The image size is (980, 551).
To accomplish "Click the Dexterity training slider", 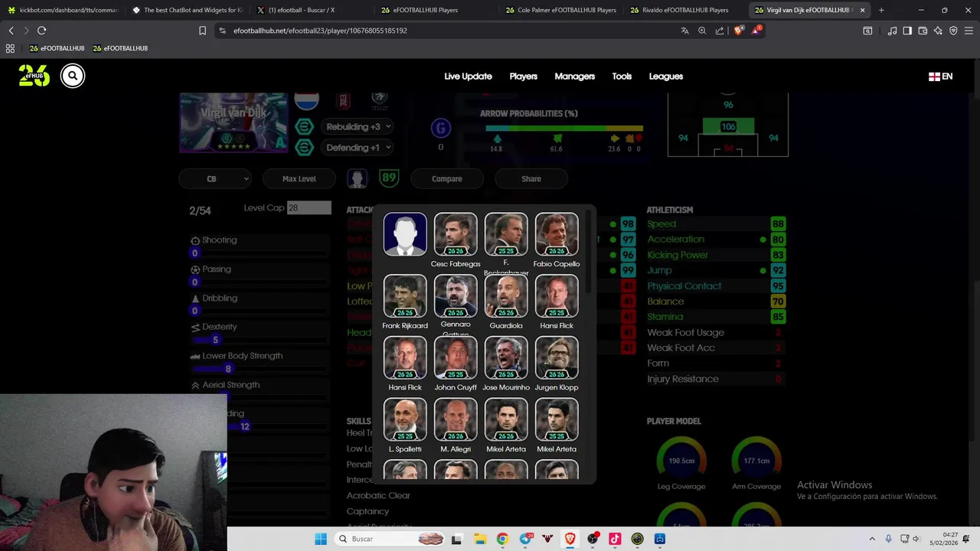I will pos(260,340).
